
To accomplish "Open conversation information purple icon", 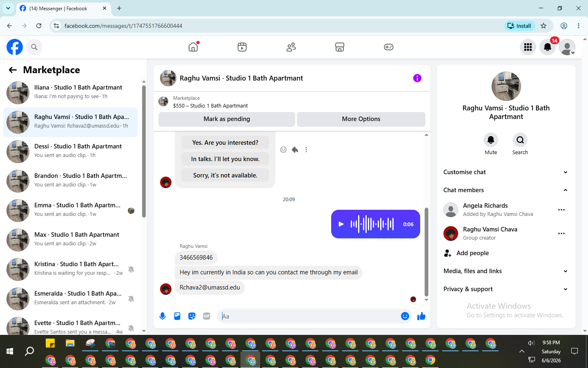I will coord(417,78).
